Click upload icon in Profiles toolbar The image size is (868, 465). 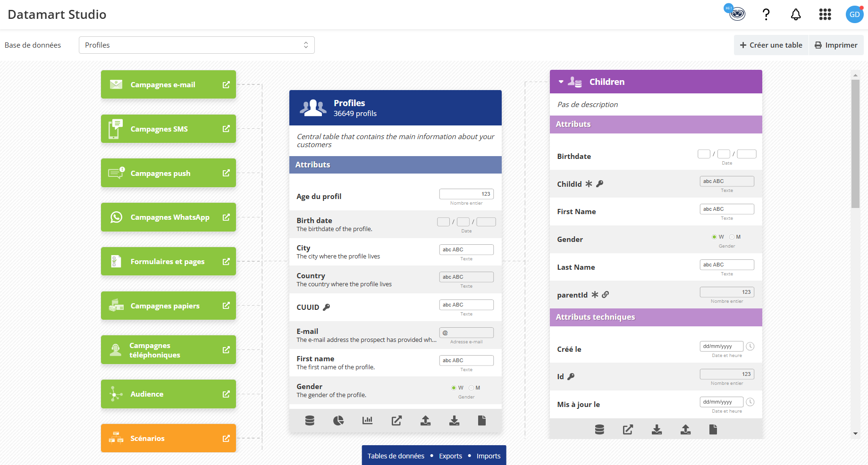pos(425,421)
